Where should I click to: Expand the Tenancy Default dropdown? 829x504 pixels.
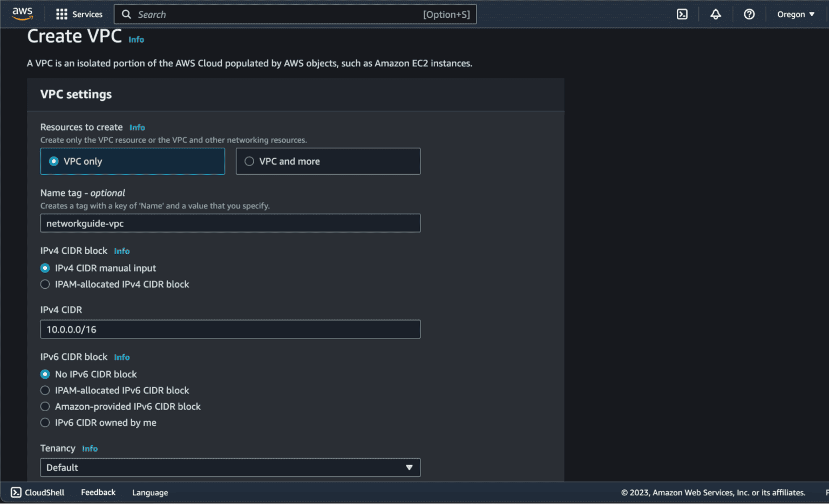click(409, 467)
